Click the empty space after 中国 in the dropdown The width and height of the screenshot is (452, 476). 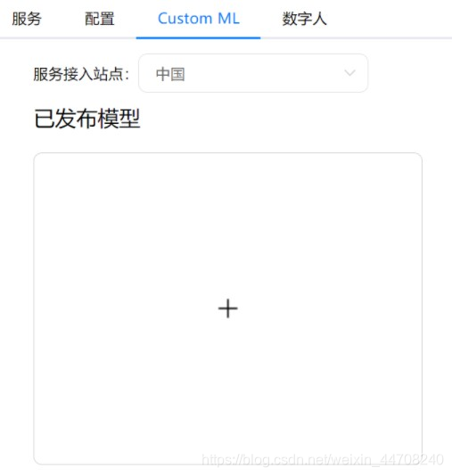tap(264, 73)
